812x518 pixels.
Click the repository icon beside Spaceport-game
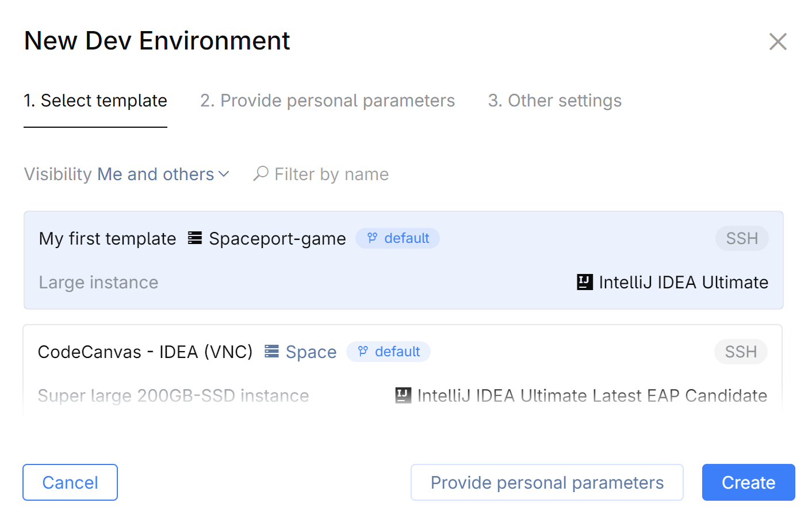tap(193, 238)
